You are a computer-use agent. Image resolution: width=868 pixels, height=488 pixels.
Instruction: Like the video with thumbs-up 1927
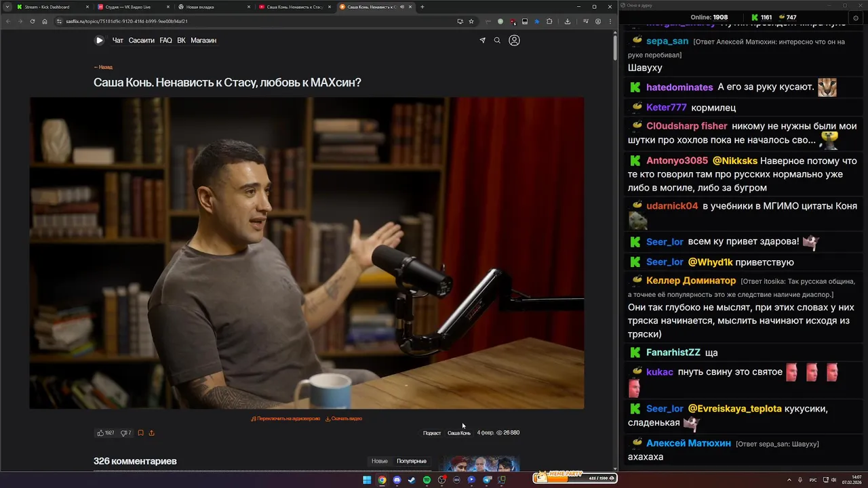106,432
